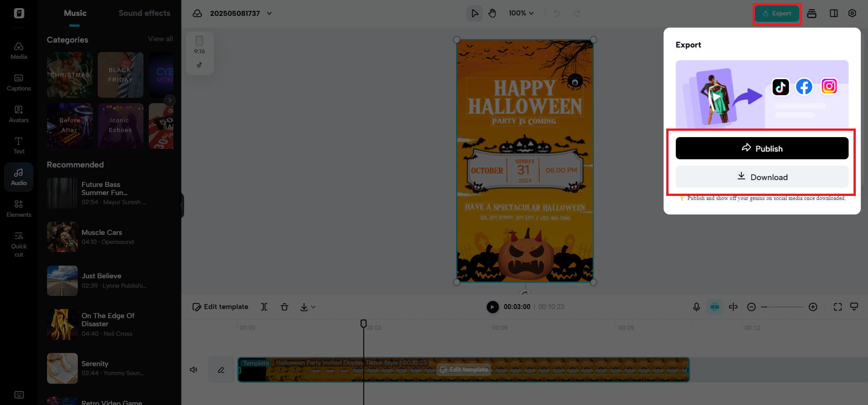Open the project name dropdown
This screenshot has width=868, height=405.
click(x=269, y=13)
